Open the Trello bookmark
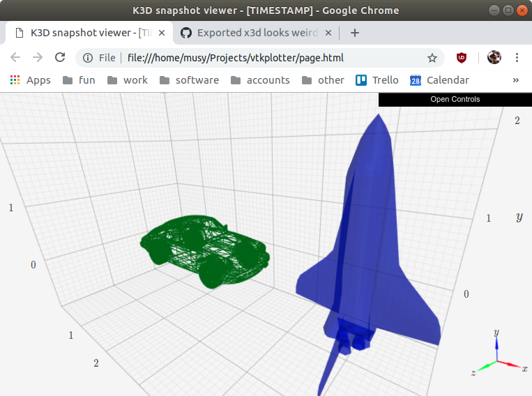 (377, 80)
